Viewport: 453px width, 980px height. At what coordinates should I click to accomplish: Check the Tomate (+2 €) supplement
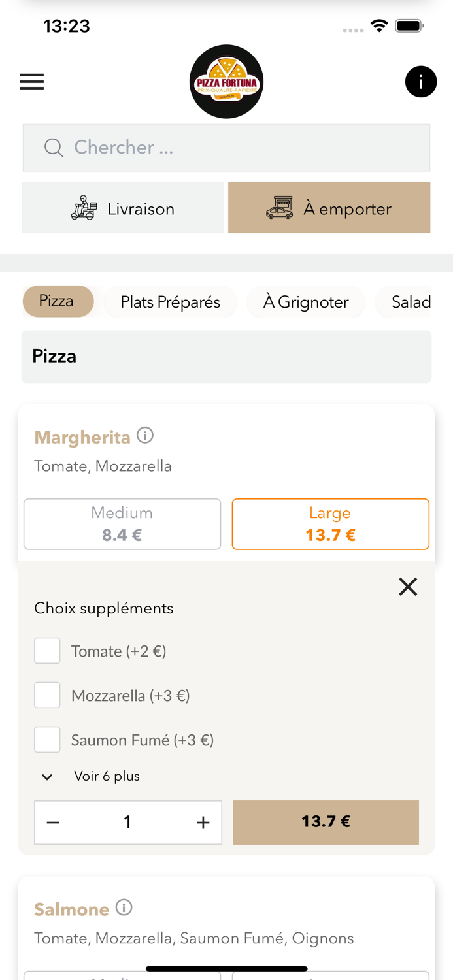click(47, 650)
